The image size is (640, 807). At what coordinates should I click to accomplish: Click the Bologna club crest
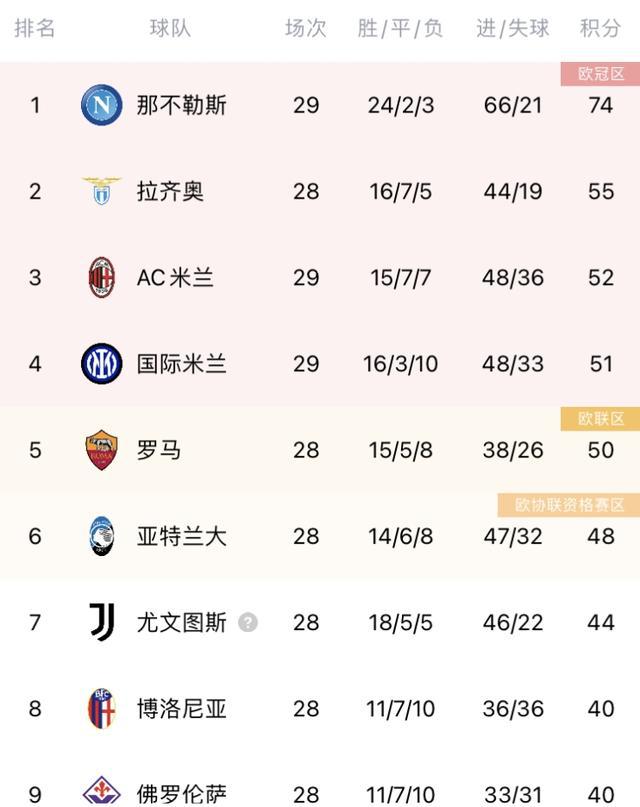tap(100, 709)
